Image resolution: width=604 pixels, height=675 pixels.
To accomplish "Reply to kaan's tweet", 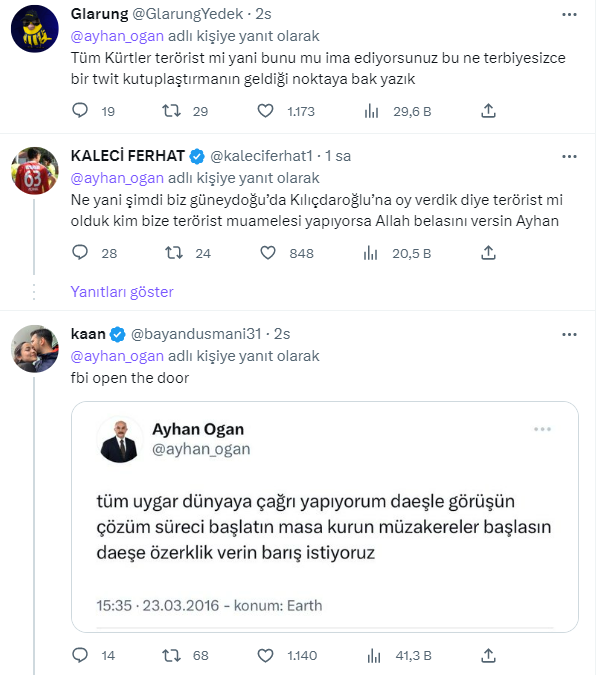I will 82,656.
